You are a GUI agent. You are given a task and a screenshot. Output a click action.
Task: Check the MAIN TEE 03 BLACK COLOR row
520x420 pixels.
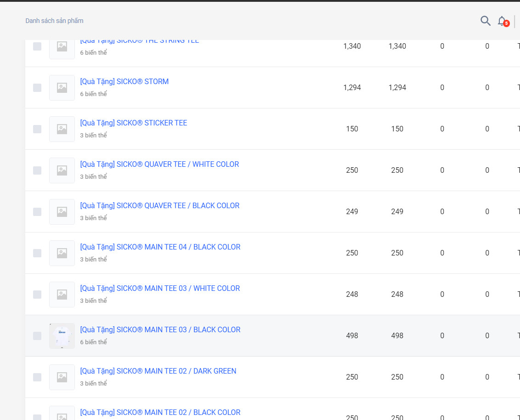click(x=37, y=336)
